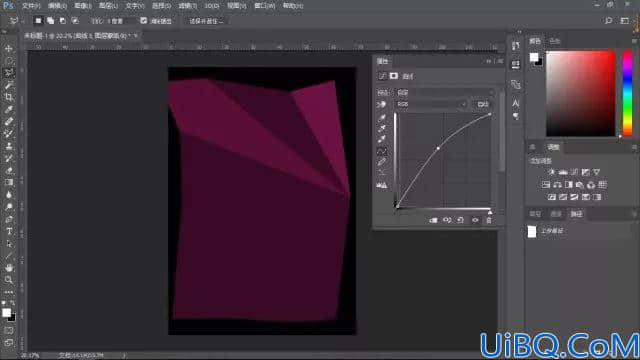Open the Image menu

(x=83, y=6)
